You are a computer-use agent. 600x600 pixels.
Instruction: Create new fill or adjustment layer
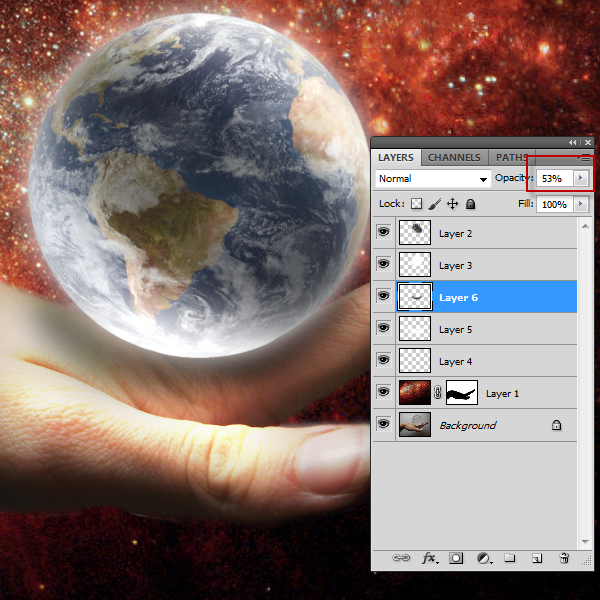484,558
